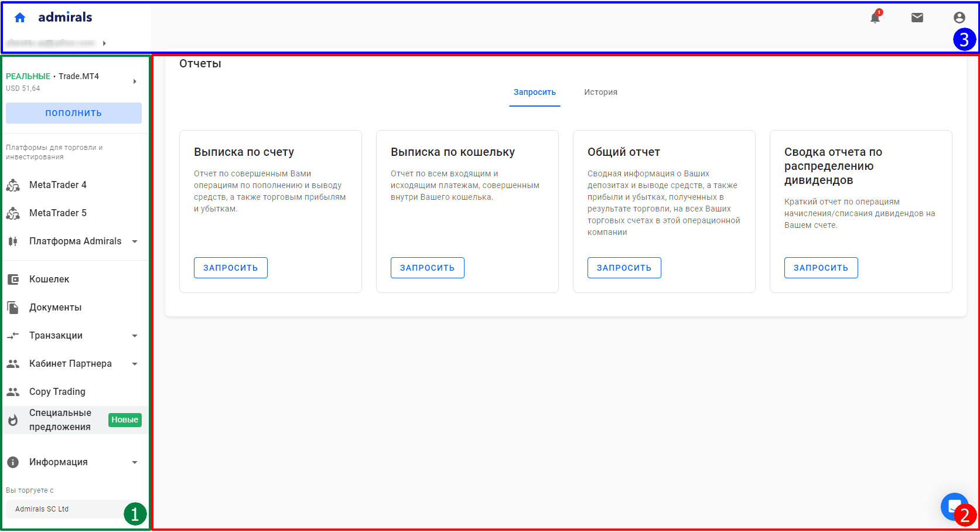This screenshot has width=980, height=532.
Task: Click the Общий отчет card title
Action: 624,152
